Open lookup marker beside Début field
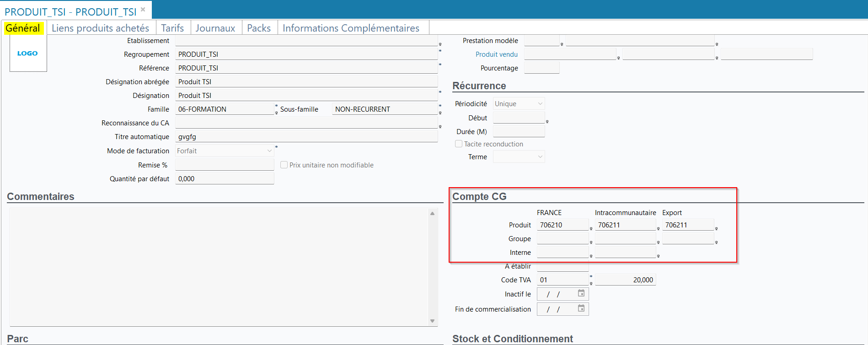Screen dimensions: 868x345 547,122
